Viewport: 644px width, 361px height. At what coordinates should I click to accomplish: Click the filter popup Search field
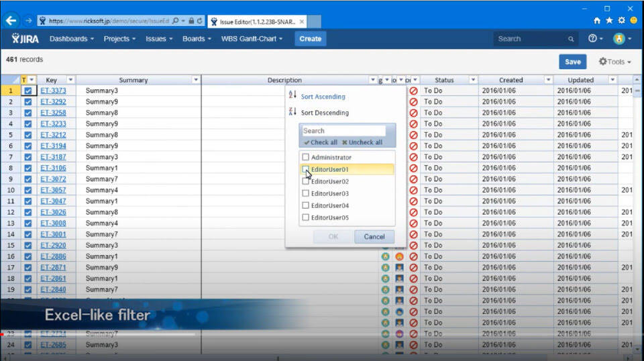[343, 131]
